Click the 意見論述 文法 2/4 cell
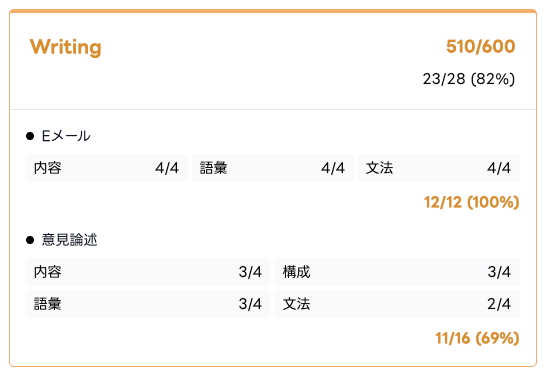 coord(397,304)
